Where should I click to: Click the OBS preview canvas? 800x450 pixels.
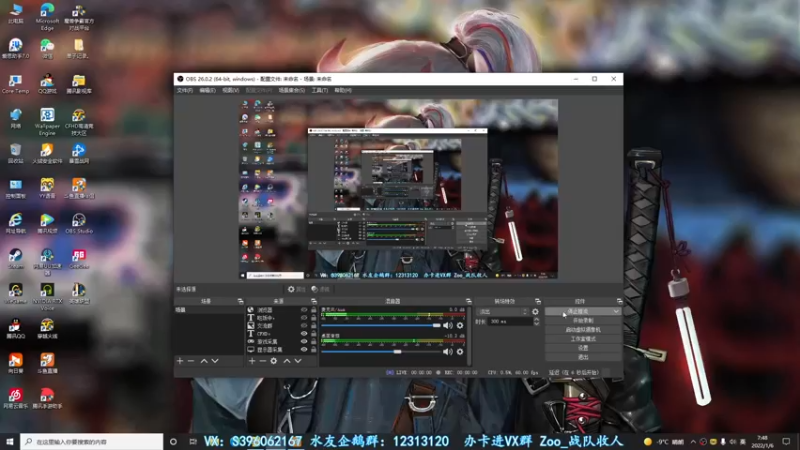point(398,189)
